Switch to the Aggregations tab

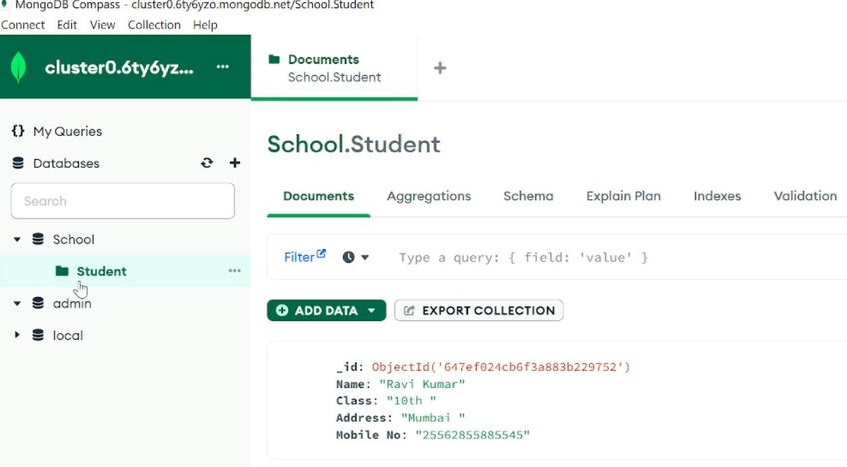(429, 196)
